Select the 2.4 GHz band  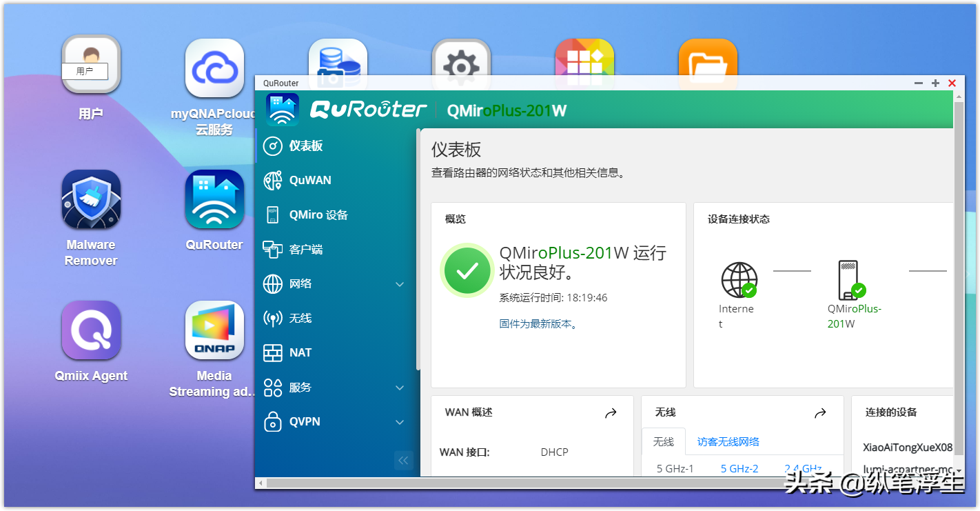click(804, 469)
